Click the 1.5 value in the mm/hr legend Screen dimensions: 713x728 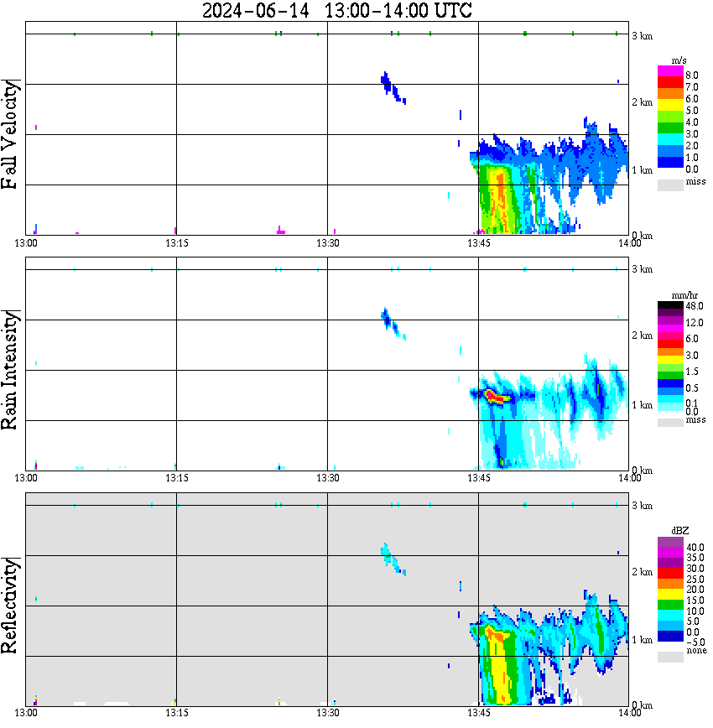pos(692,371)
